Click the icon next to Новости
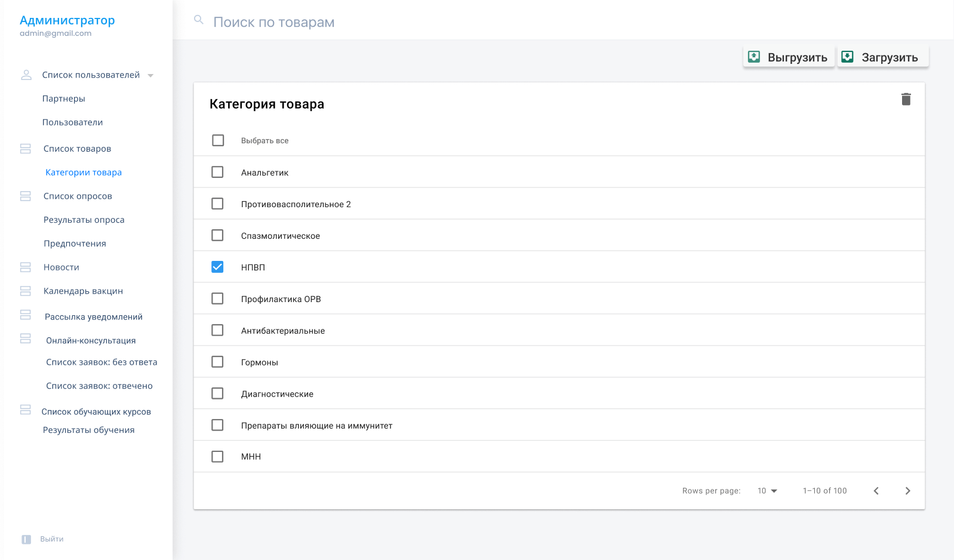This screenshot has height=560, width=954. (x=26, y=267)
